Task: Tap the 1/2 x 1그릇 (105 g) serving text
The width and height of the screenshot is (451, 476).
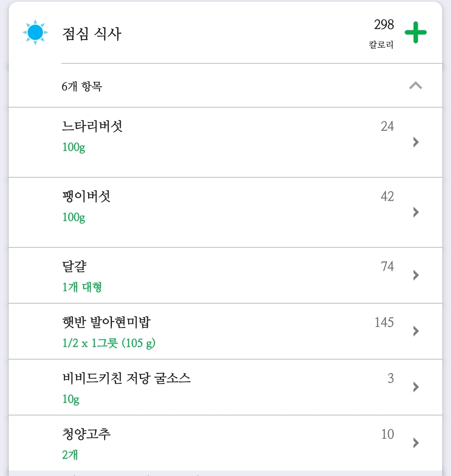Action: pos(109,343)
